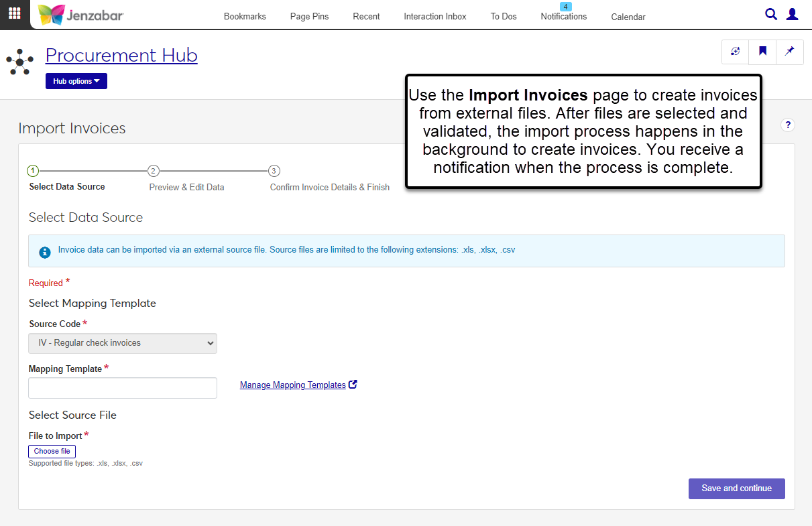
Task: Click Save and continue button
Action: (x=736, y=488)
